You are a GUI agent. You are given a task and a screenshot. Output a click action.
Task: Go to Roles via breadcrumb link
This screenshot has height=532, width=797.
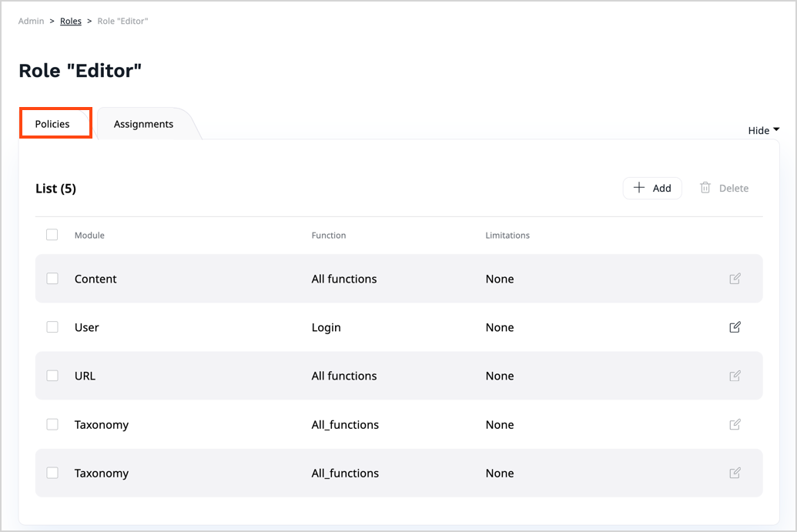pos(71,21)
